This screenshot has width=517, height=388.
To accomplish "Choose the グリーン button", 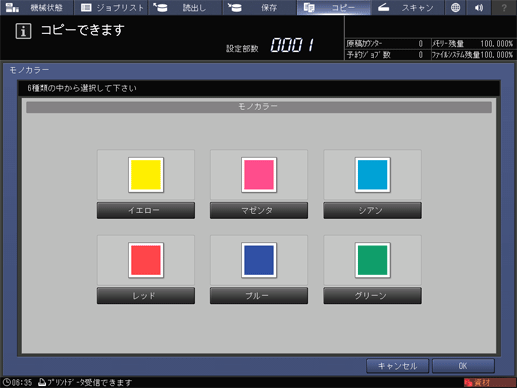I will tap(372, 296).
